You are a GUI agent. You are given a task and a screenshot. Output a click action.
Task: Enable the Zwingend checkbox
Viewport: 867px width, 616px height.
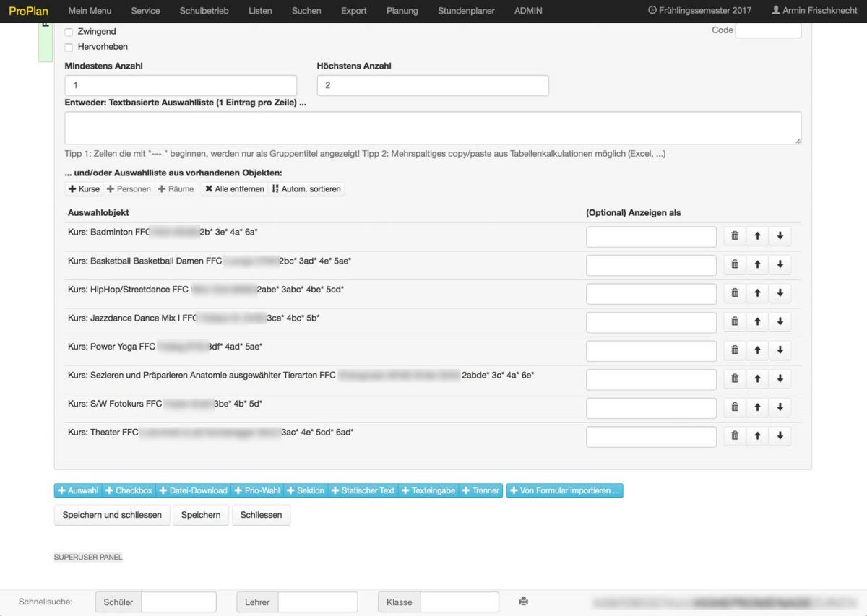point(69,32)
